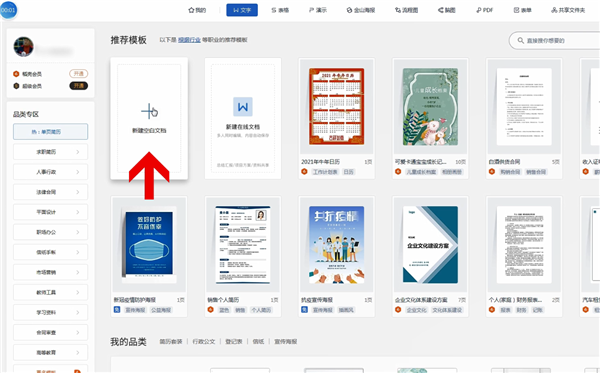
Task: Click the plus icon for new blank document
Action: click(x=149, y=111)
